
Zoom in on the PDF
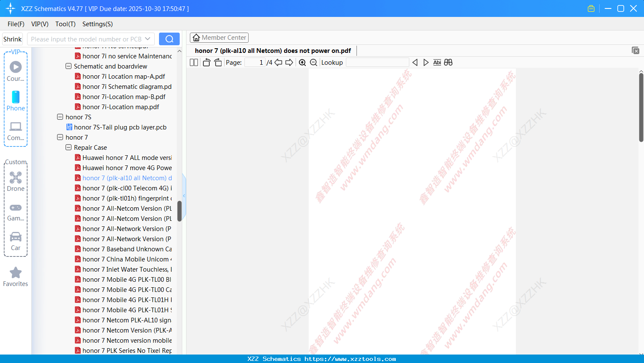pyautogui.click(x=302, y=62)
